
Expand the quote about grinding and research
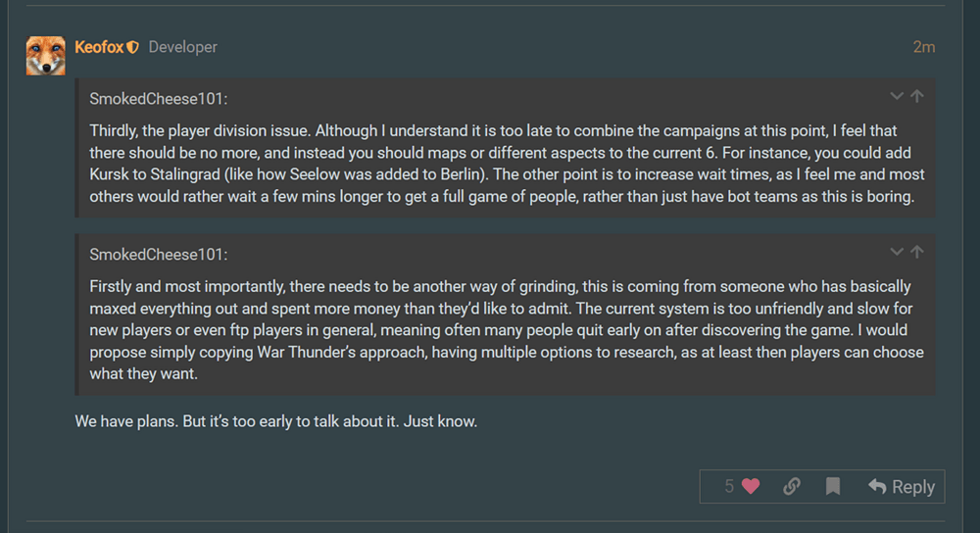pyautogui.click(x=896, y=252)
